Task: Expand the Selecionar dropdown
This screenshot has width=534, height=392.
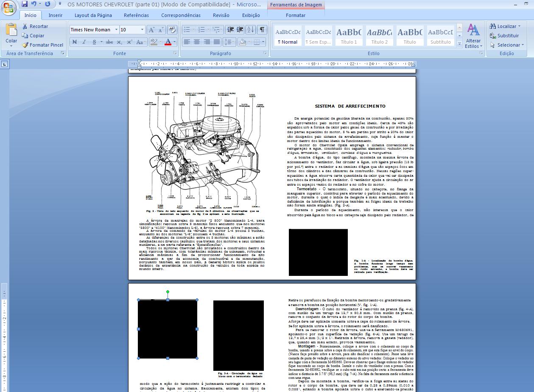Action: [x=523, y=45]
